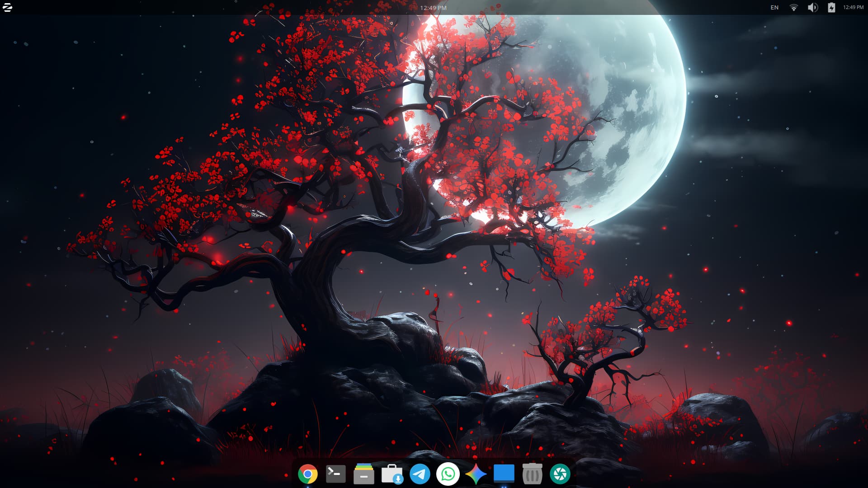
Task: Launch the Terminal from the dock
Action: (x=335, y=474)
